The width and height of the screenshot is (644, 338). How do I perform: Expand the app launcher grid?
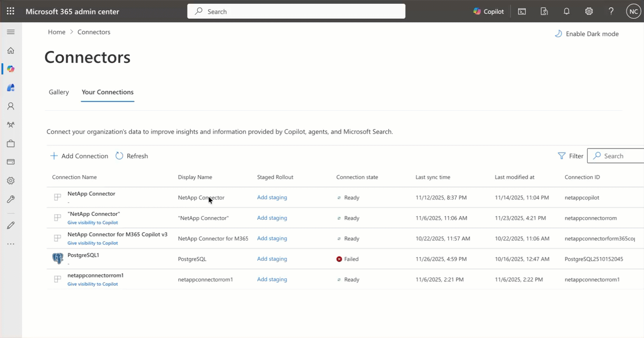10,11
